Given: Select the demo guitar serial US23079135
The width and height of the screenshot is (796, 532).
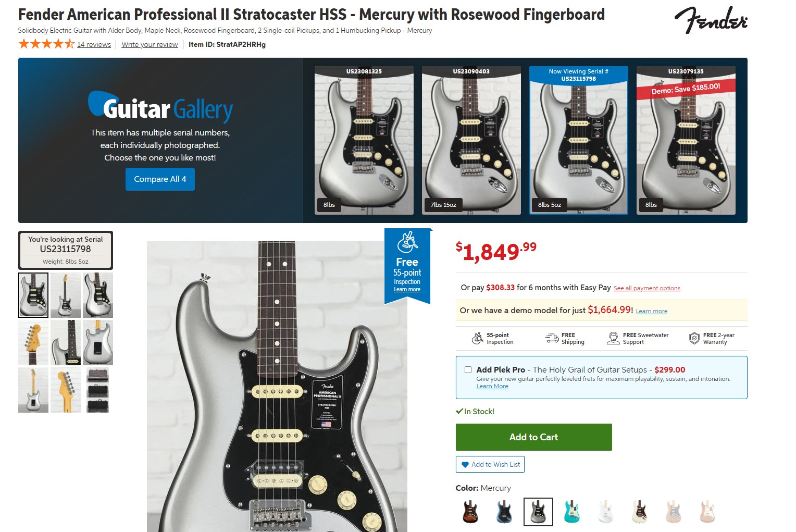Looking at the screenshot, I should 686,140.
